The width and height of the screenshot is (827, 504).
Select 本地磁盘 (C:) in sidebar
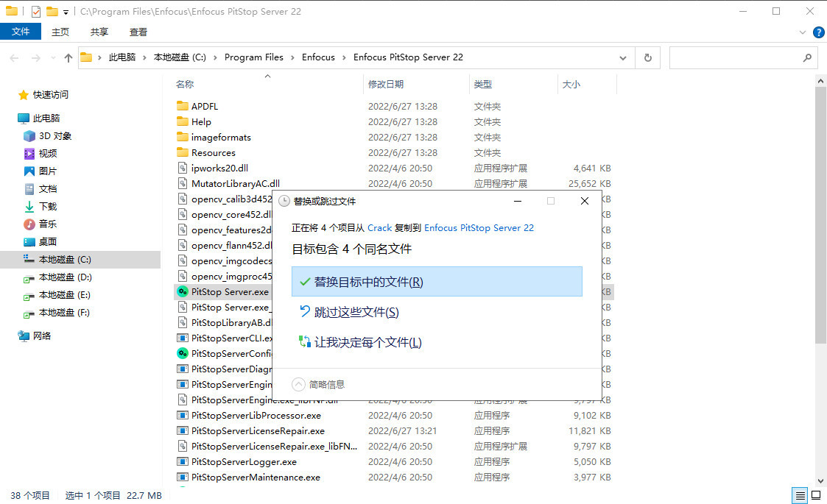pos(65,260)
